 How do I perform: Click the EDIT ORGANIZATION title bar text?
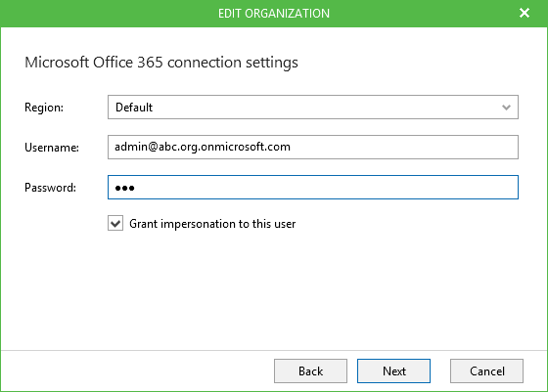[x=274, y=14]
